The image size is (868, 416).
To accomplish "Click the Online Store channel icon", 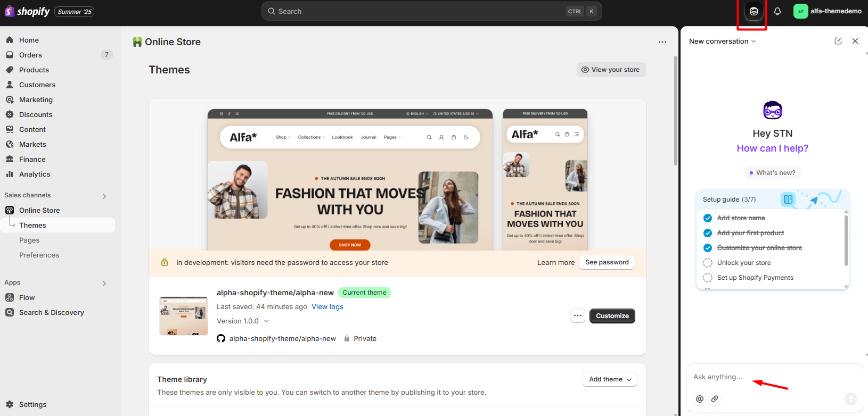I will (x=10, y=210).
